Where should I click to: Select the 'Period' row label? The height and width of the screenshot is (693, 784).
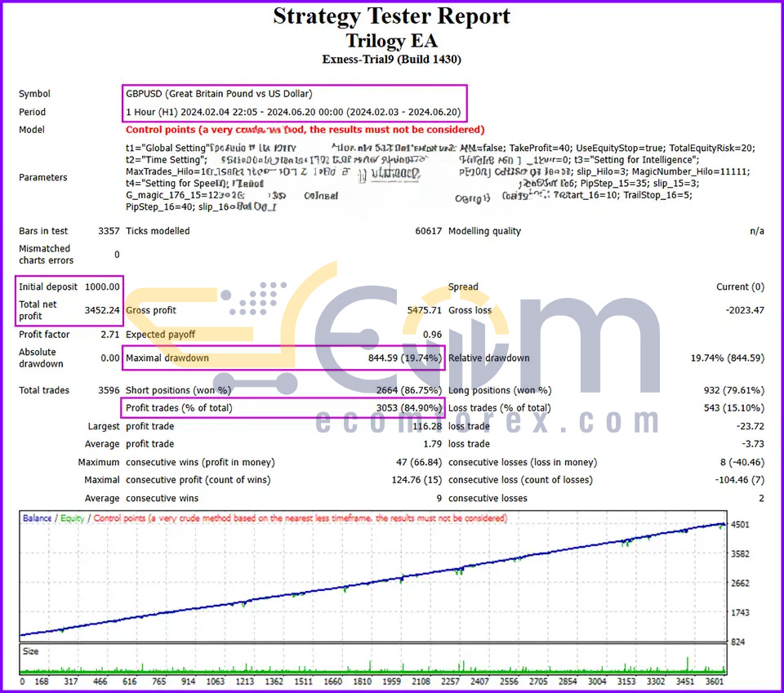point(32,112)
